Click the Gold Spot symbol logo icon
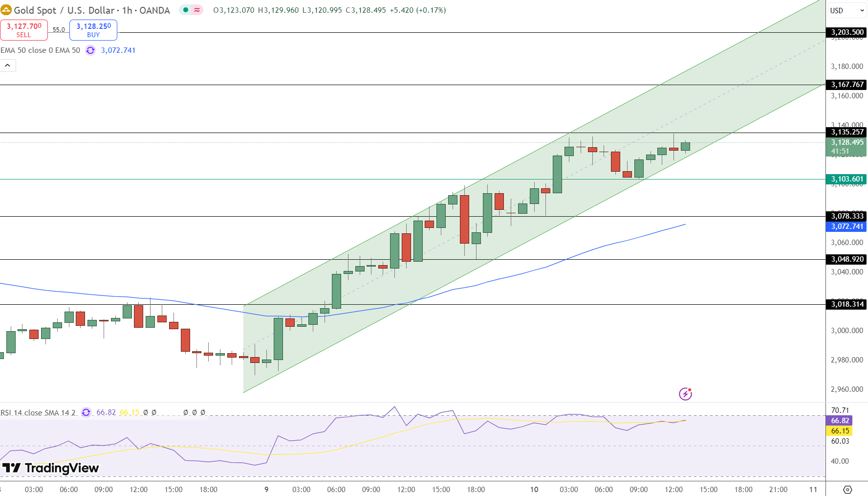 6,10
